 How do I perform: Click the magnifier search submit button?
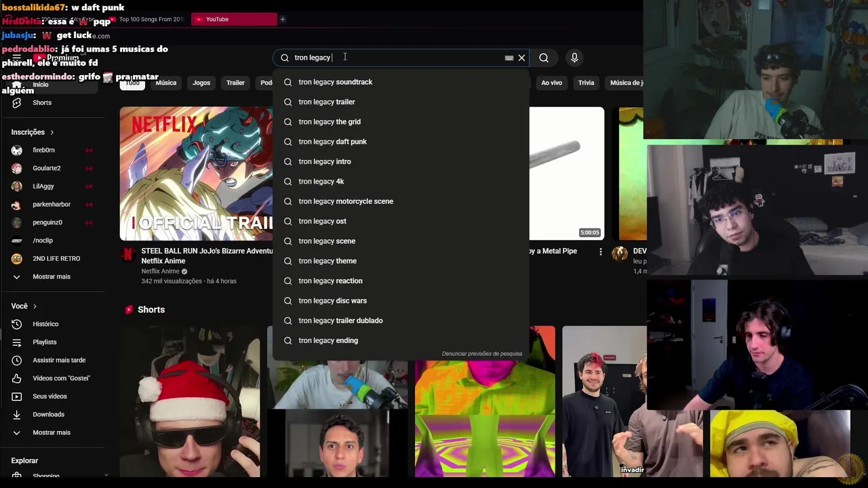(x=544, y=58)
